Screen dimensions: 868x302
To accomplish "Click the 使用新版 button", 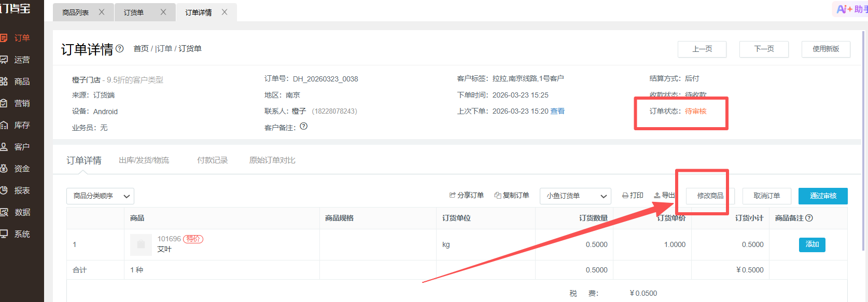I will point(826,49).
